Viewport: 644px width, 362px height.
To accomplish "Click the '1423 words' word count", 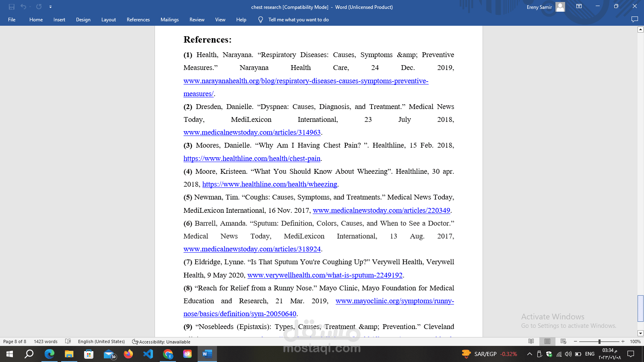I will point(45,341).
